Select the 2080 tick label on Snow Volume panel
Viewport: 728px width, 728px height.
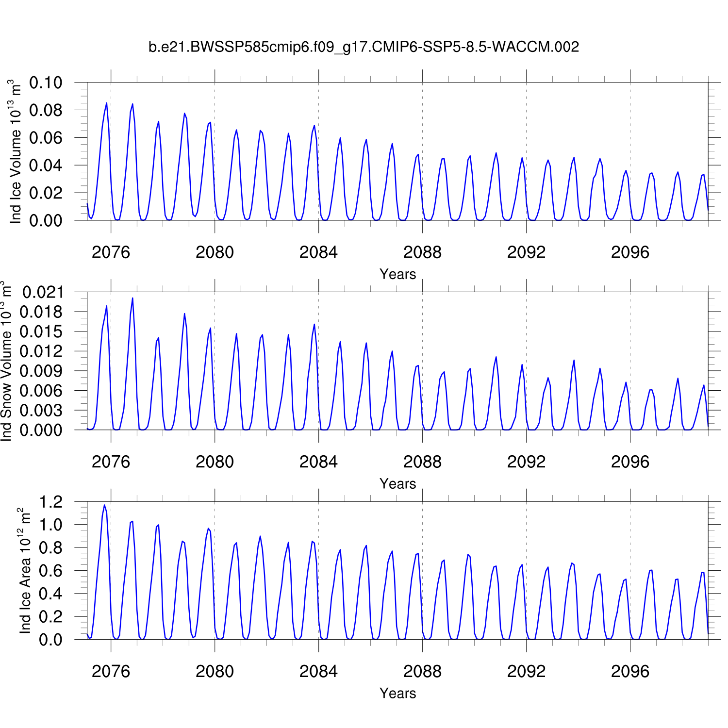point(215,462)
